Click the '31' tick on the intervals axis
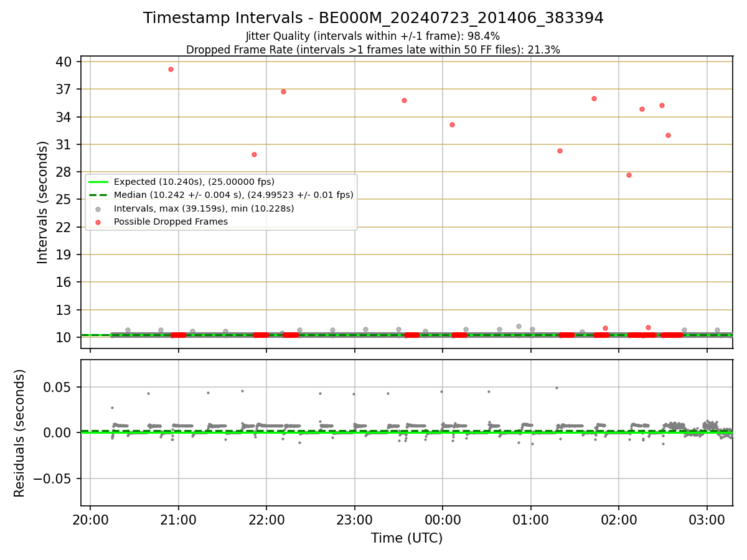The width and height of the screenshot is (747, 560). (x=64, y=144)
